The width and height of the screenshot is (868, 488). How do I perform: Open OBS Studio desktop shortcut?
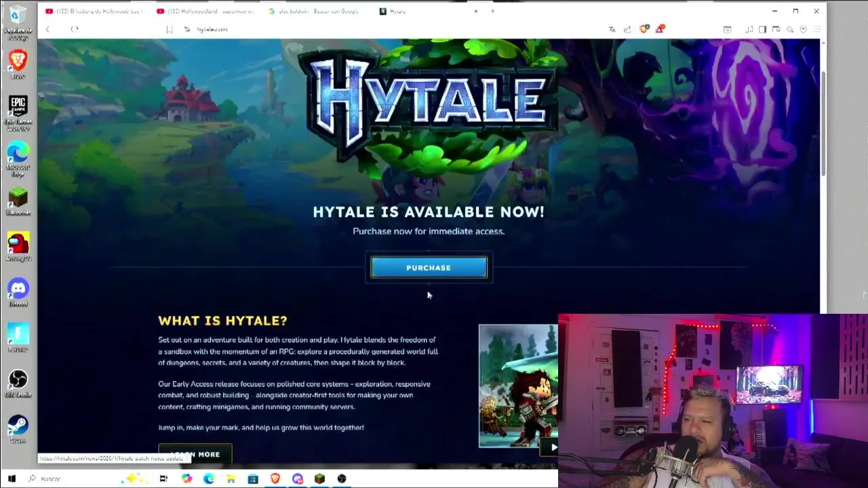pos(18,383)
